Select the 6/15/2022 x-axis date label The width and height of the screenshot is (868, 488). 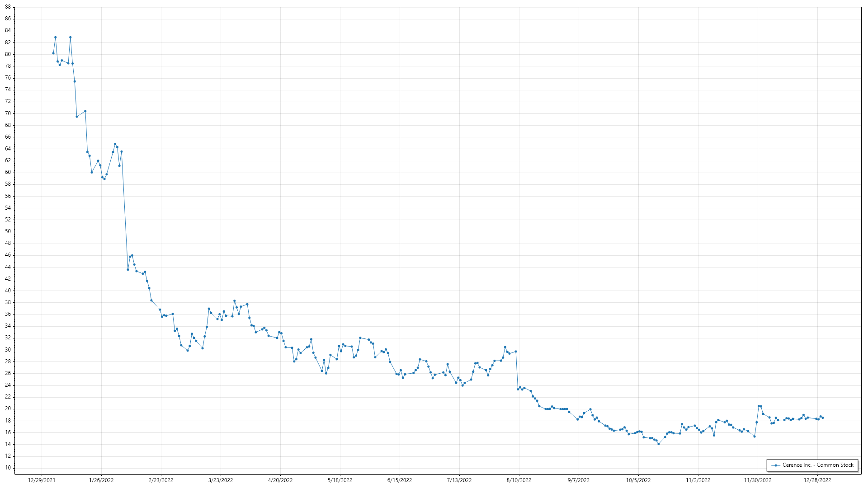(x=400, y=480)
